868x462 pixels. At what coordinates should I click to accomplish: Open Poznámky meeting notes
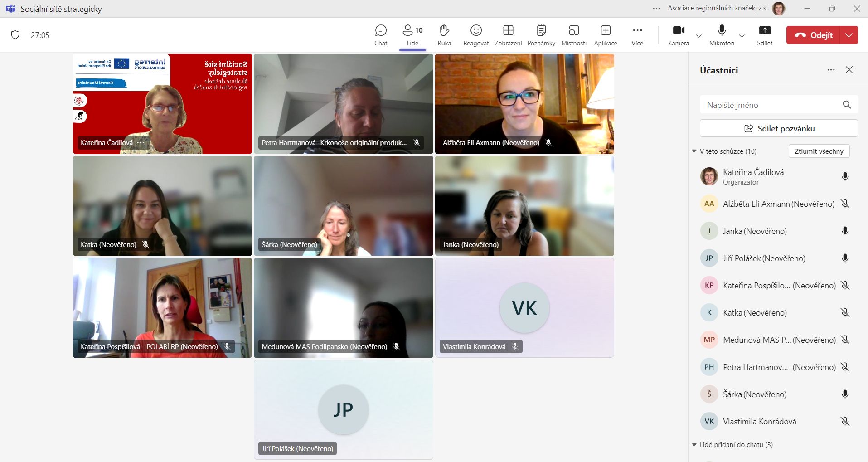541,35
